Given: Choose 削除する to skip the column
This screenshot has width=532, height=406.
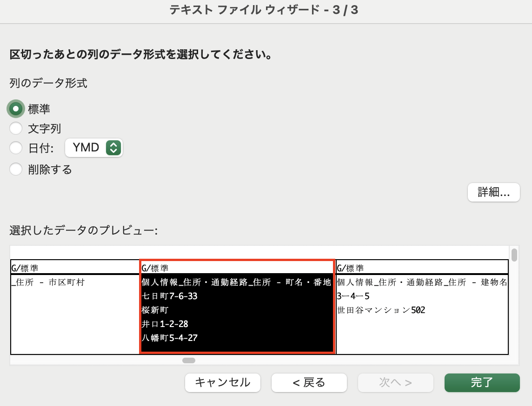Looking at the screenshot, I should (15, 169).
